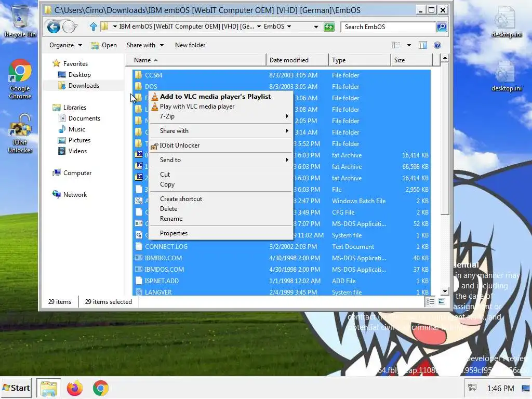
Task: Sort by the Name column header
Action: click(x=196, y=60)
